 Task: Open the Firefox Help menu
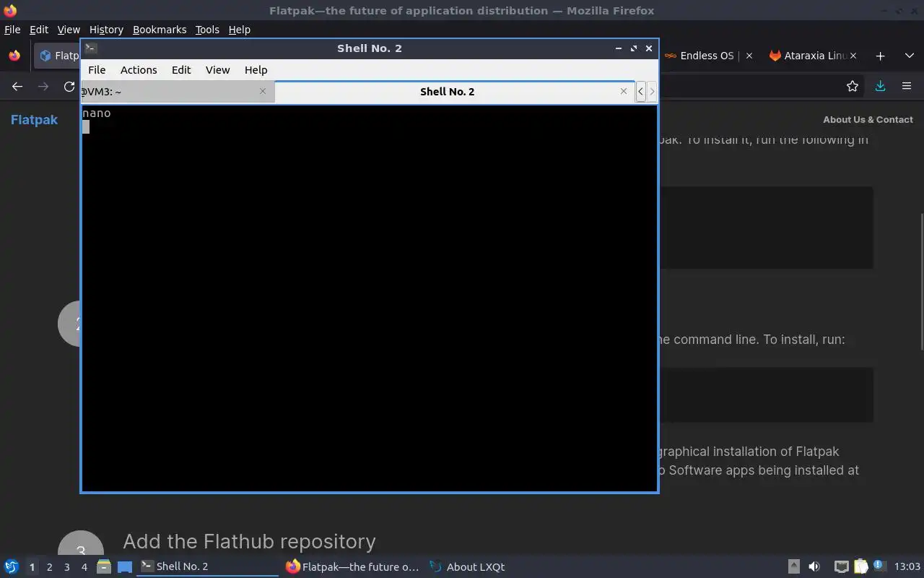[240, 30]
